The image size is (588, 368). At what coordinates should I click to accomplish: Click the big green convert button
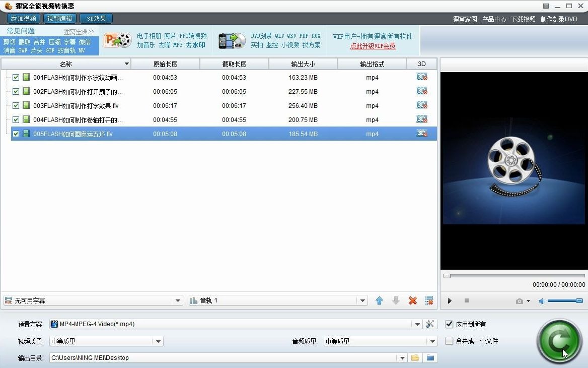559,340
